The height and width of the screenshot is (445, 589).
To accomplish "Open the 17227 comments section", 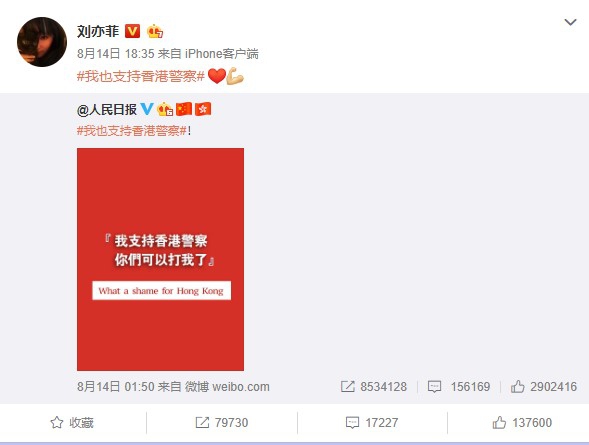I will tap(372, 422).
